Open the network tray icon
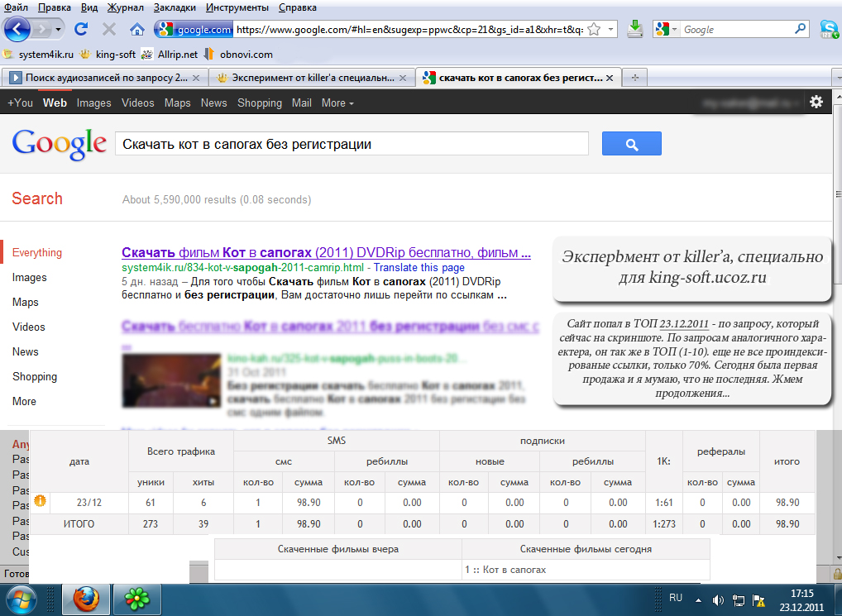This screenshot has width=842, height=616. [739, 600]
